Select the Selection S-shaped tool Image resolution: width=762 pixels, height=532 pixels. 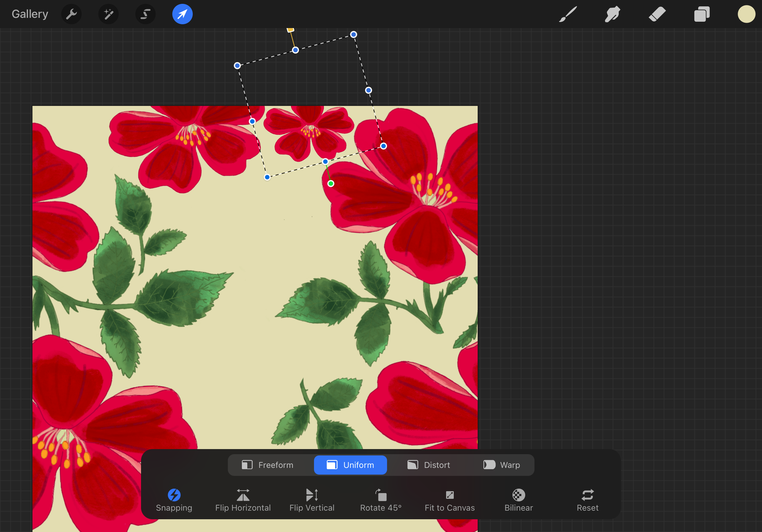pos(146,14)
